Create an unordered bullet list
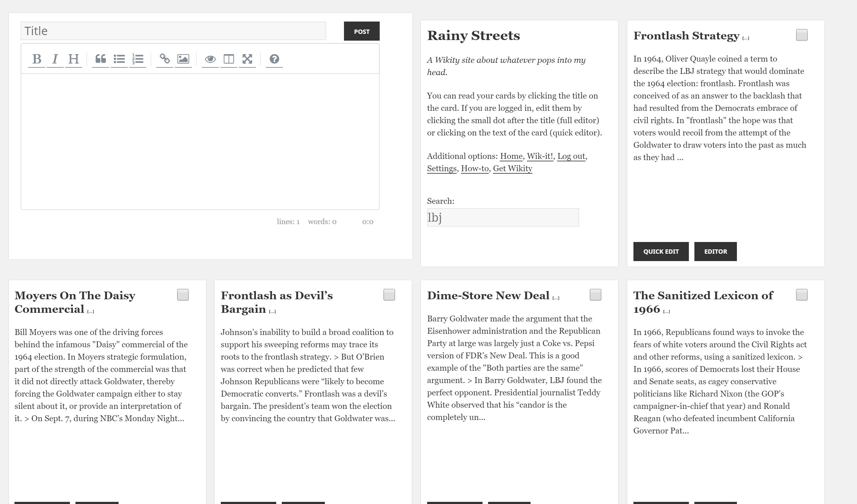This screenshot has height=504, width=857. coord(119,59)
